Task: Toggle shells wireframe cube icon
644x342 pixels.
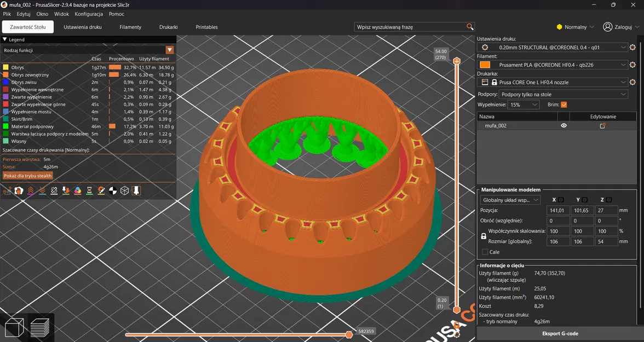Action: pyautogui.click(x=124, y=191)
